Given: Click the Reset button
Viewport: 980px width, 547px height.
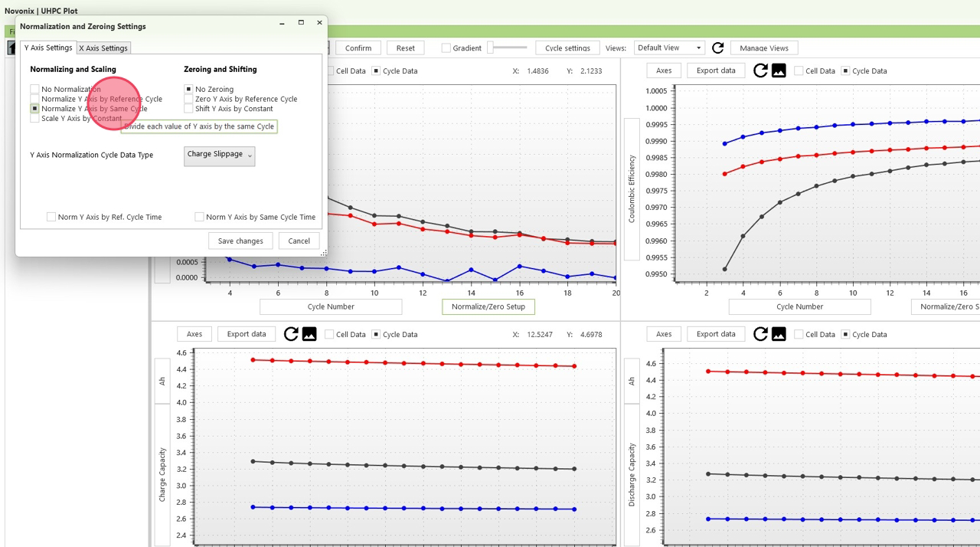Looking at the screenshot, I should coord(406,47).
